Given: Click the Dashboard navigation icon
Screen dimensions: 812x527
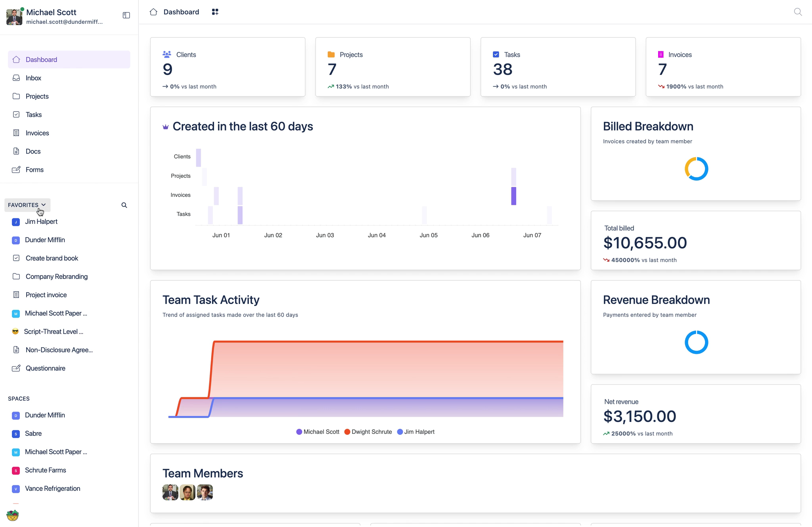Looking at the screenshot, I should (x=16, y=59).
